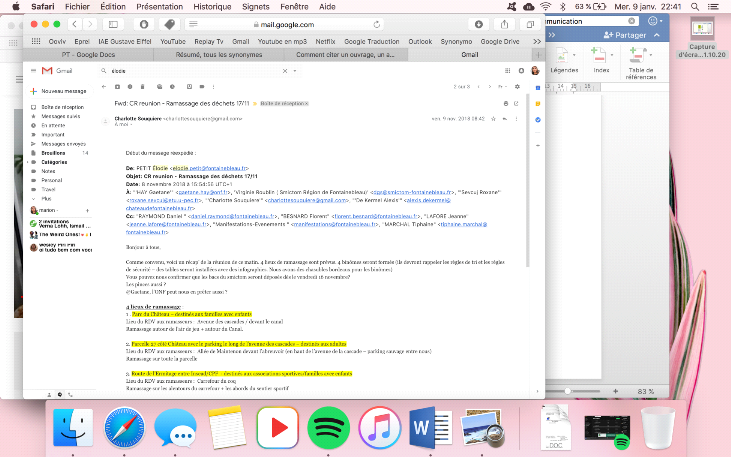The height and width of the screenshot is (457, 731).
Task: Open Safari's downloads button
Action: tap(478, 23)
